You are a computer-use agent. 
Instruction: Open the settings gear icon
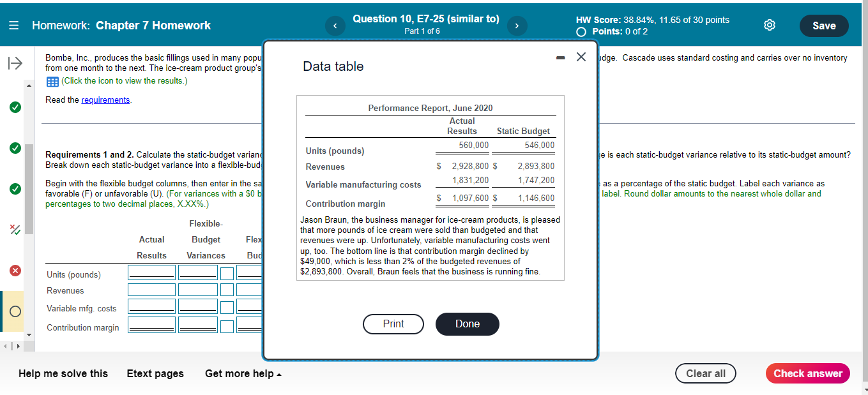[770, 26]
